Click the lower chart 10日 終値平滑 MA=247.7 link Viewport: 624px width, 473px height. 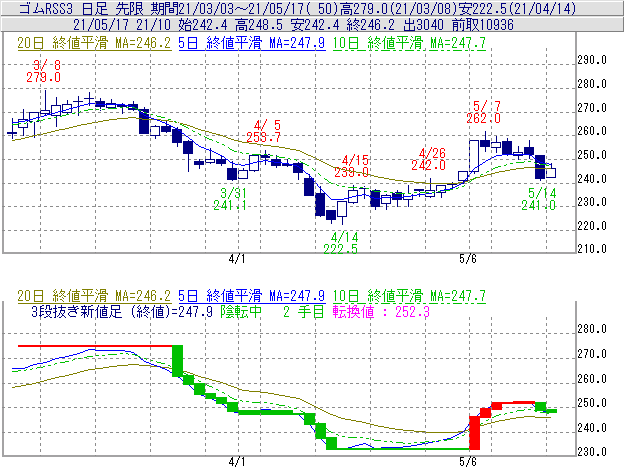point(409,296)
